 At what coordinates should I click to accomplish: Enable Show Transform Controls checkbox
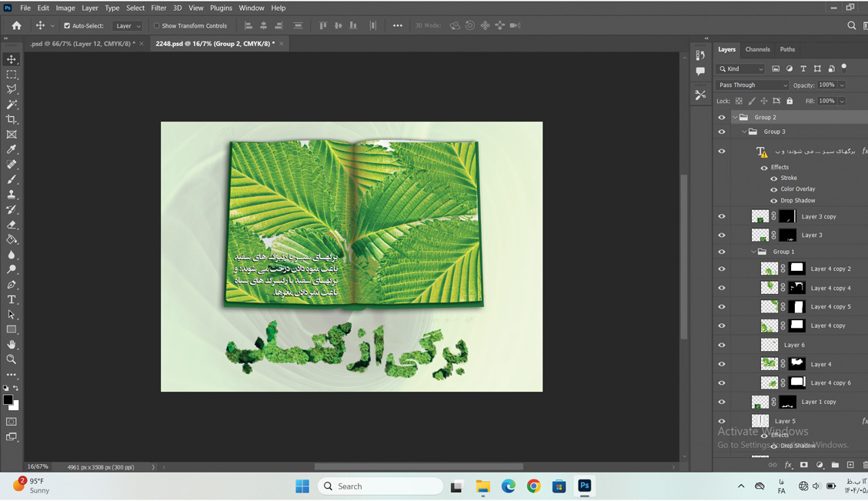click(x=156, y=25)
